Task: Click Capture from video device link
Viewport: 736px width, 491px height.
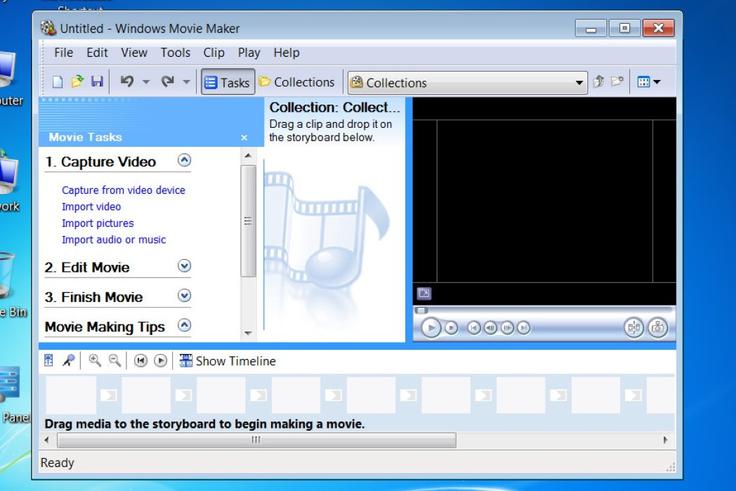Action: pyautogui.click(x=123, y=190)
